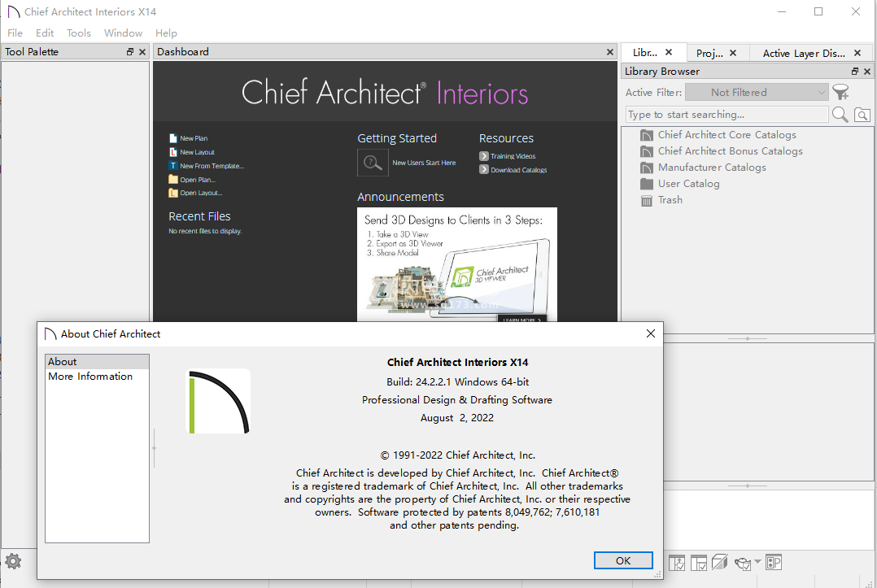Close the Active Layer Display tab
877x588 pixels.
[x=857, y=53]
